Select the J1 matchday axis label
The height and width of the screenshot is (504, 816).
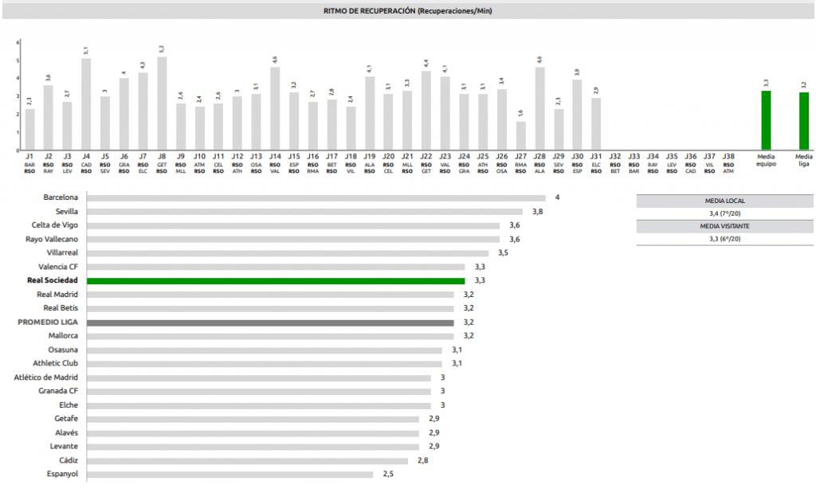pyautogui.click(x=29, y=156)
